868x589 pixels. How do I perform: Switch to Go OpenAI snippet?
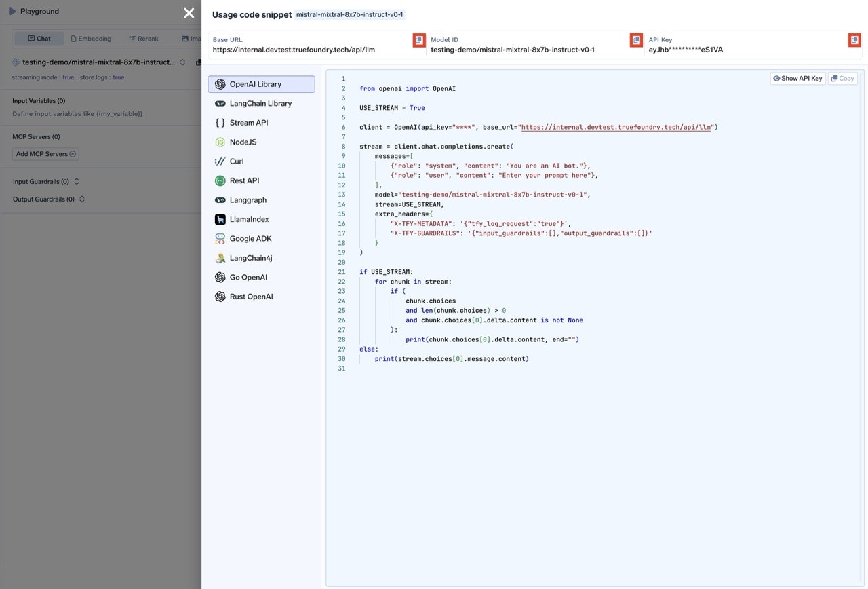[x=261, y=278]
